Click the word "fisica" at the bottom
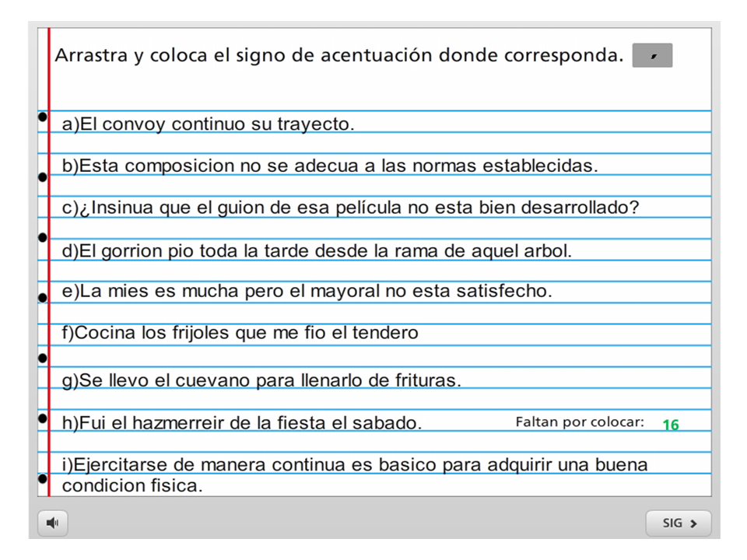This screenshot has height=560, width=747. (177, 487)
